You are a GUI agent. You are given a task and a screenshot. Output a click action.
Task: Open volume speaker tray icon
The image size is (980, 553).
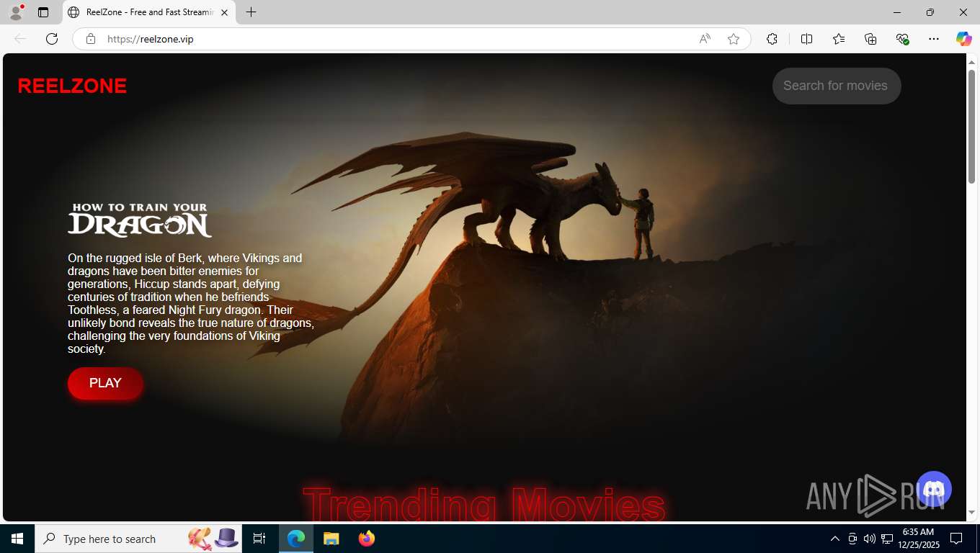[x=869, y=539]
